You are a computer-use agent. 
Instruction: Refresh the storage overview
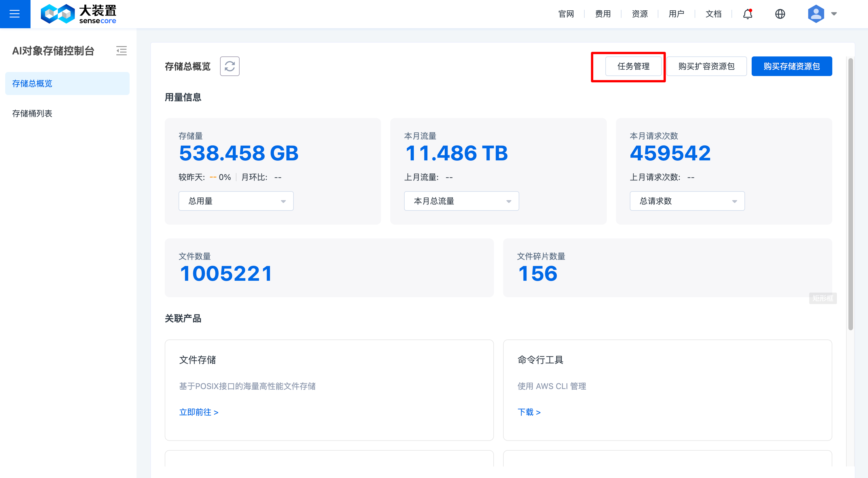tap(230, 66)
